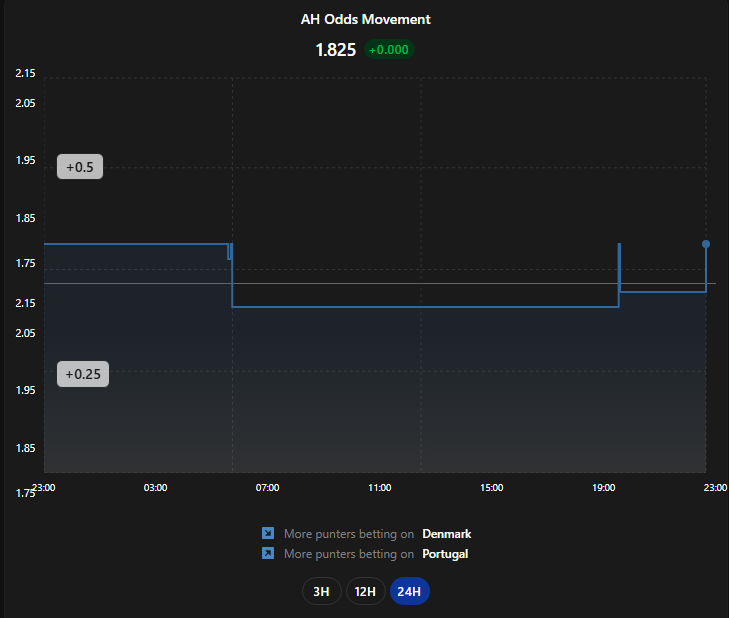This screenshot has width=729, height=618.
Task: Switch chart range to 3H
Action: 322,591
